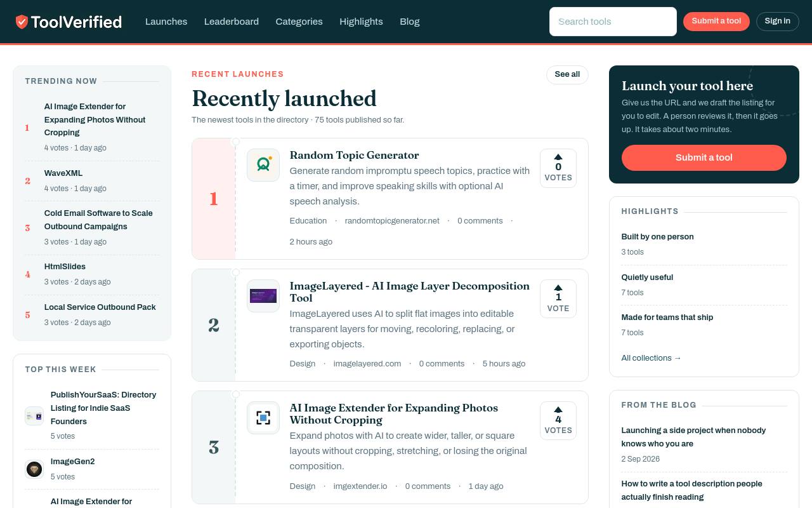Visit randomtopicgenerator.net link

pyautogui.click(x=392, y=220)
